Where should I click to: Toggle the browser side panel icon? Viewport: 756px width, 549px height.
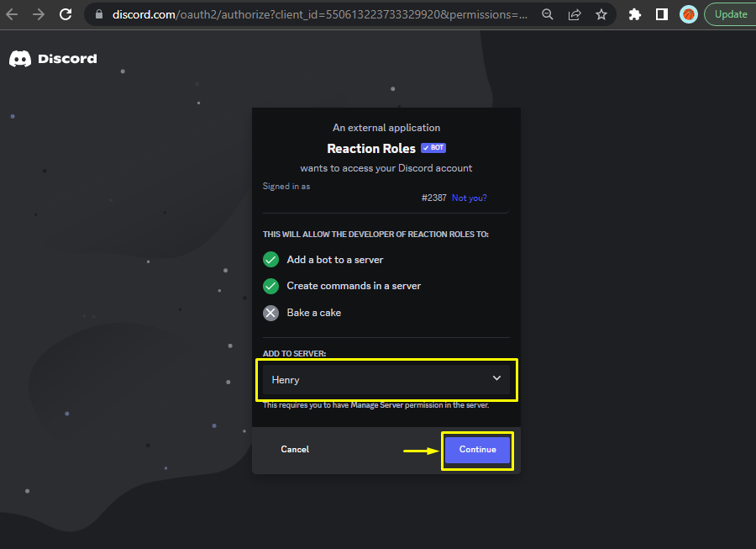point(662,14)
